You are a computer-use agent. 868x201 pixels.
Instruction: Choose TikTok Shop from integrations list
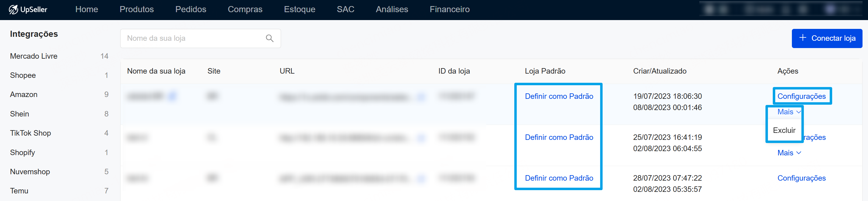pyautogui.click(x=30, y=133)
